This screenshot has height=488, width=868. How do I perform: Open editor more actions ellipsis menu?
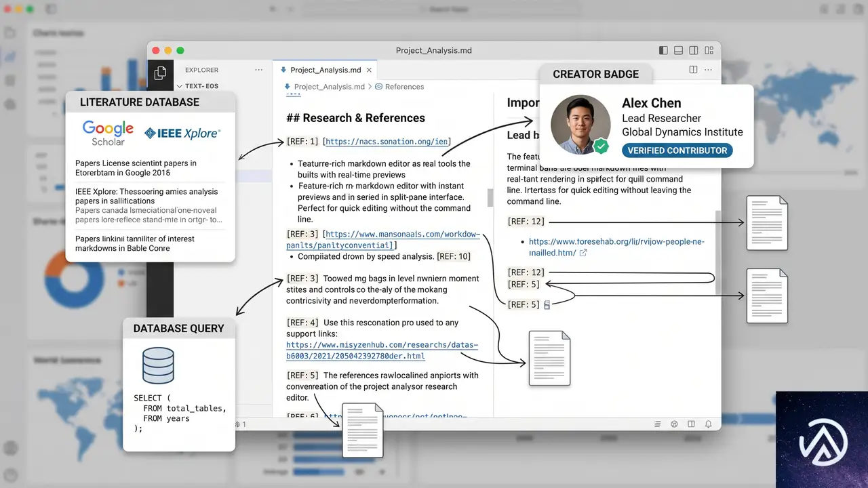708,69
